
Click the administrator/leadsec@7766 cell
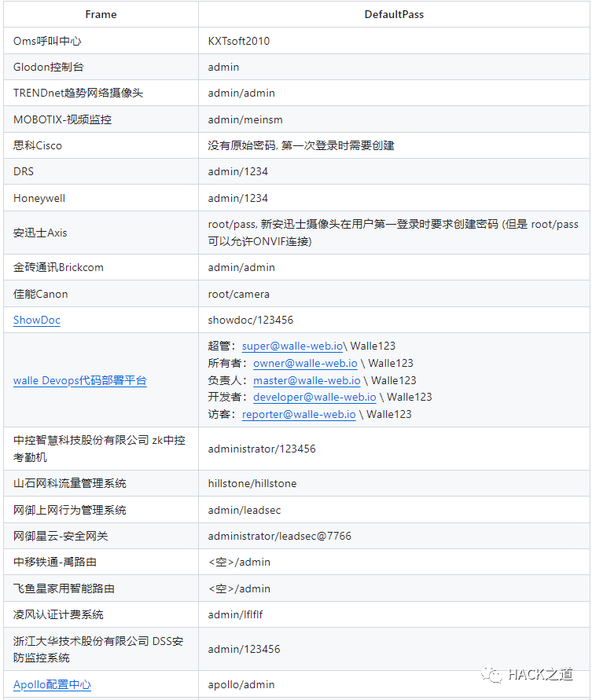pyautogui.click(x=394, y=536)
